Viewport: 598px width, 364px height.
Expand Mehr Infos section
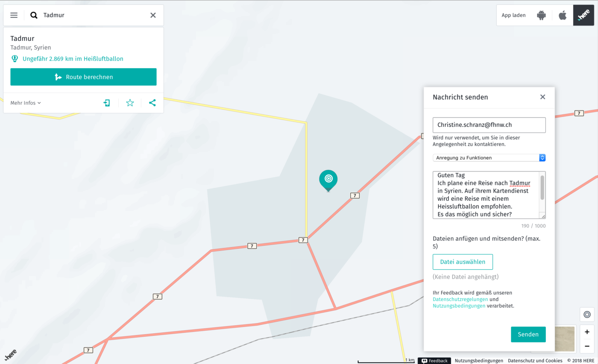pos(26,103)
